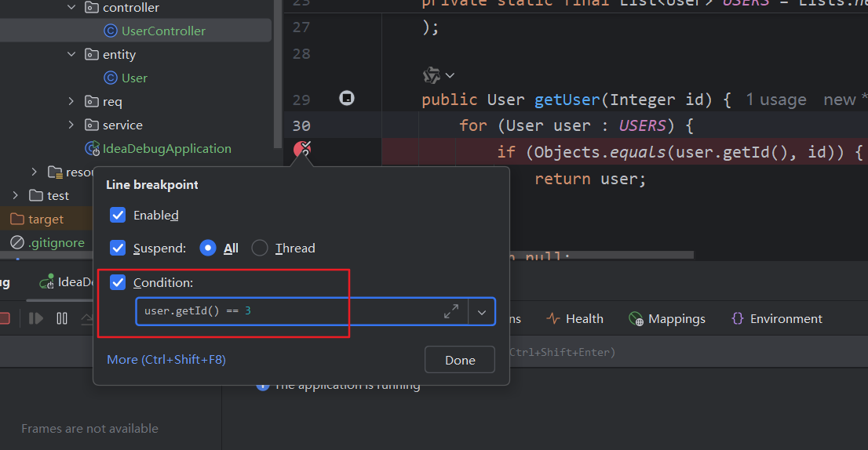Click the More (Ctrl+Shift+F8) link
Viewport: 868px width, 450px height.
166,359
